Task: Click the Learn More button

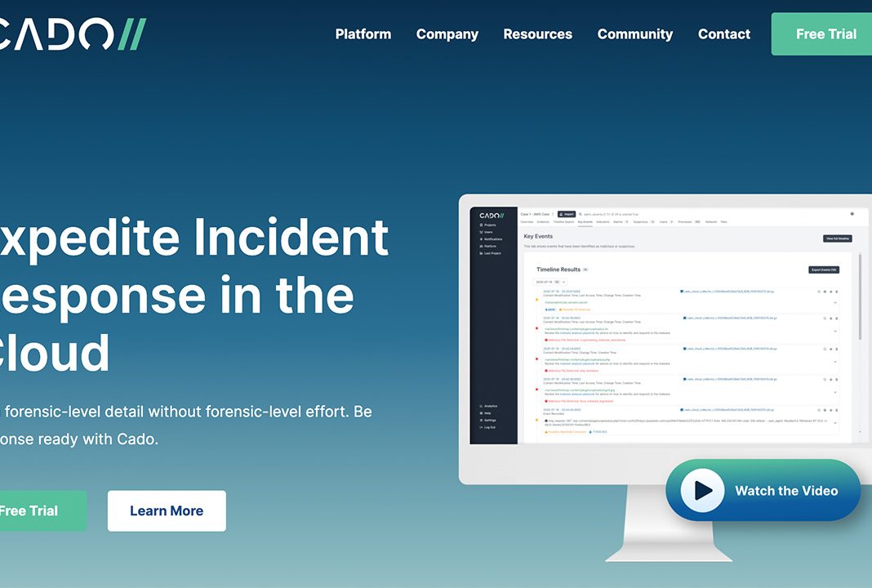Action: coord(167,510)
